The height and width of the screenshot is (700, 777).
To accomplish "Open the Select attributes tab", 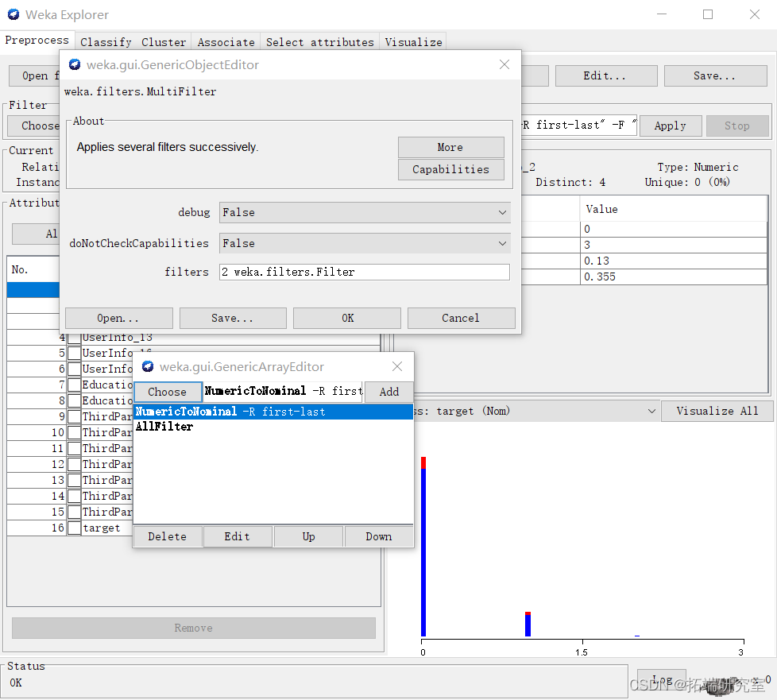I will (x=319, y=42).
